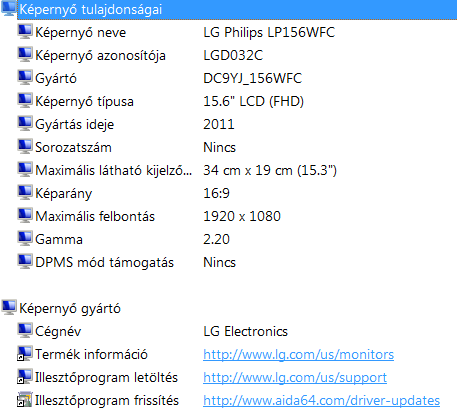Click monitor icon next to Képarány
This screenshot has width=457, height=420.
click(x=25, y=193)
